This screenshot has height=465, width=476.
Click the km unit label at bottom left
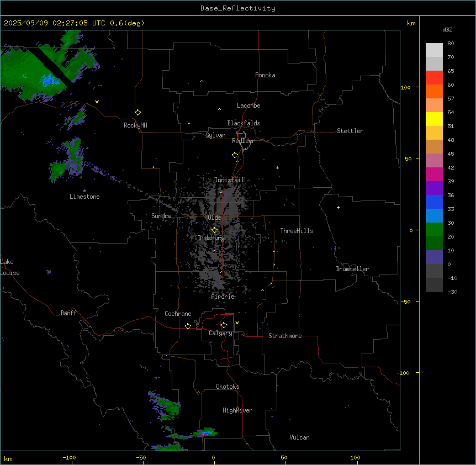point(8,459)
